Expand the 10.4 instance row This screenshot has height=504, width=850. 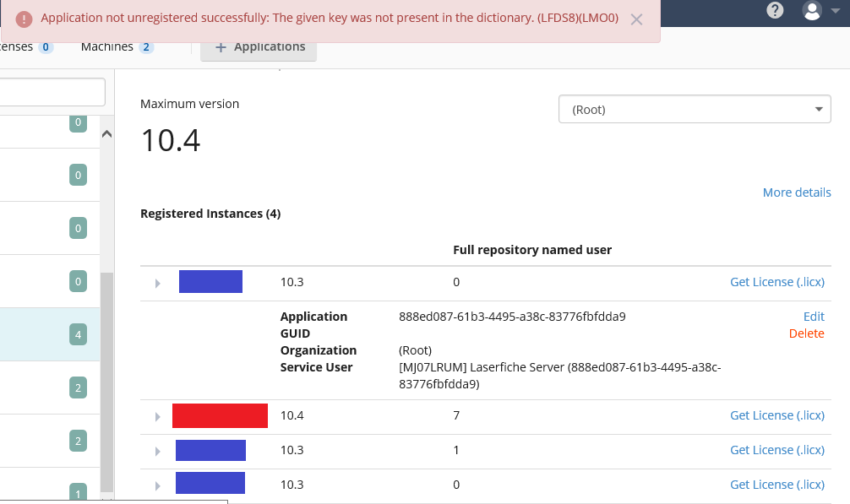pos(158,416)
